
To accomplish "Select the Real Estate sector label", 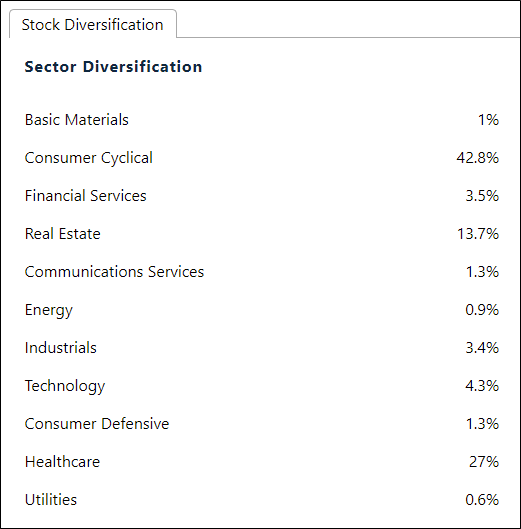I will [63, 234].
